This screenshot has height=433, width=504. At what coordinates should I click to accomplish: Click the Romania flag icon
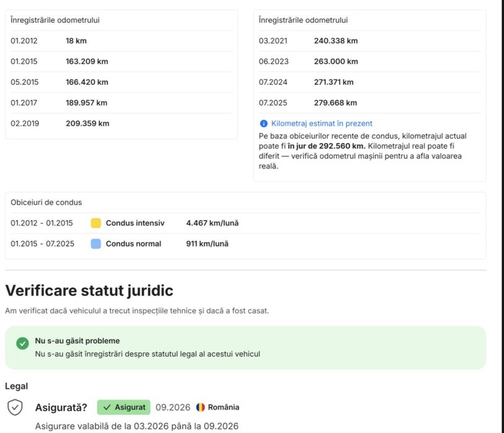200,408
